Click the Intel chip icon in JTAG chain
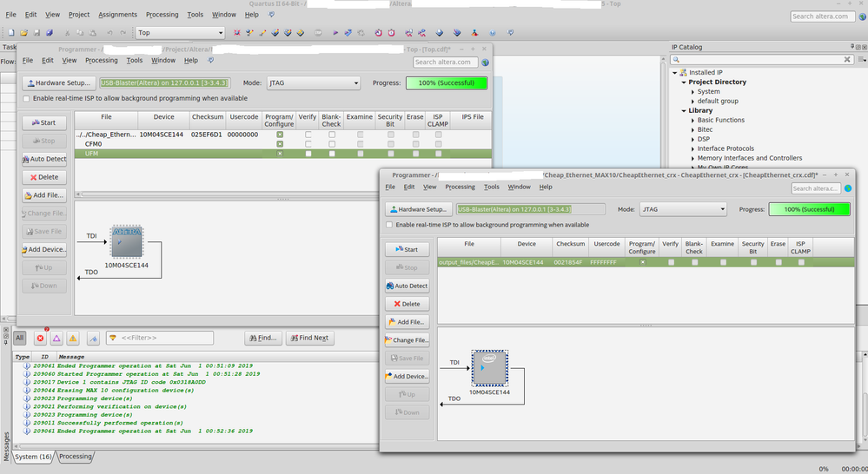This screenshot has width=868, height=474. (489, 368)
